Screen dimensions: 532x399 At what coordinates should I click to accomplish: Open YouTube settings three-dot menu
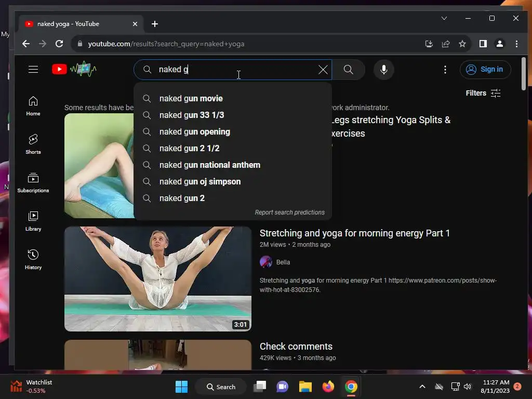tap(445, 70)
